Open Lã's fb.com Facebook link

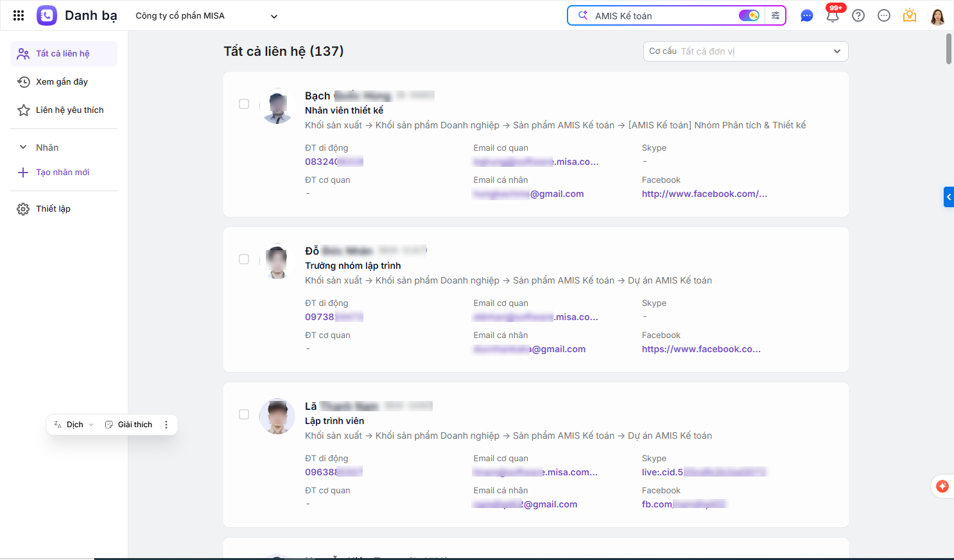pos(684,504)
